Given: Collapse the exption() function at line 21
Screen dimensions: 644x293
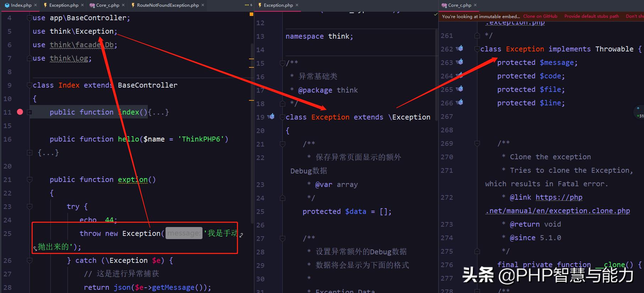Looking at the screenshot, I should pos(29,179).
